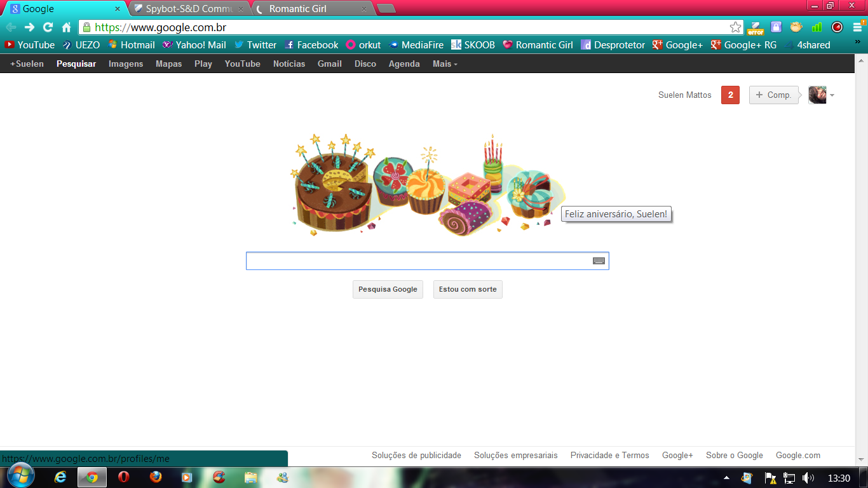Click the Pesquisa Google button

[x=388, y=289]
